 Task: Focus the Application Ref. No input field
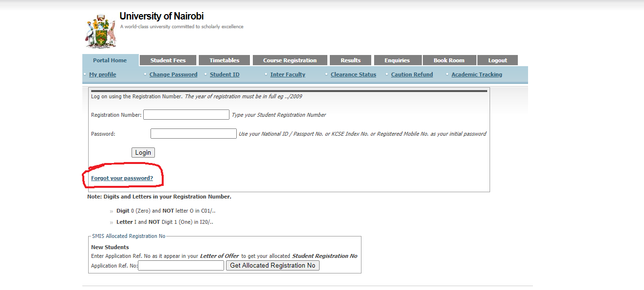(x=181, y=265)
